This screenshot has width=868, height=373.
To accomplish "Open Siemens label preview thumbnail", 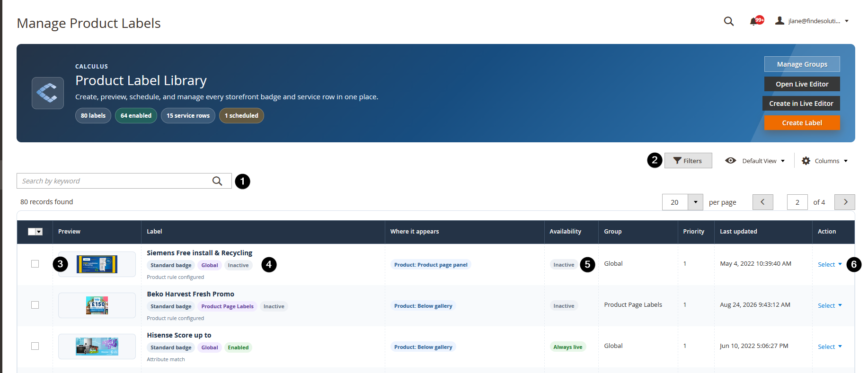I will click(x=97, y=264).
